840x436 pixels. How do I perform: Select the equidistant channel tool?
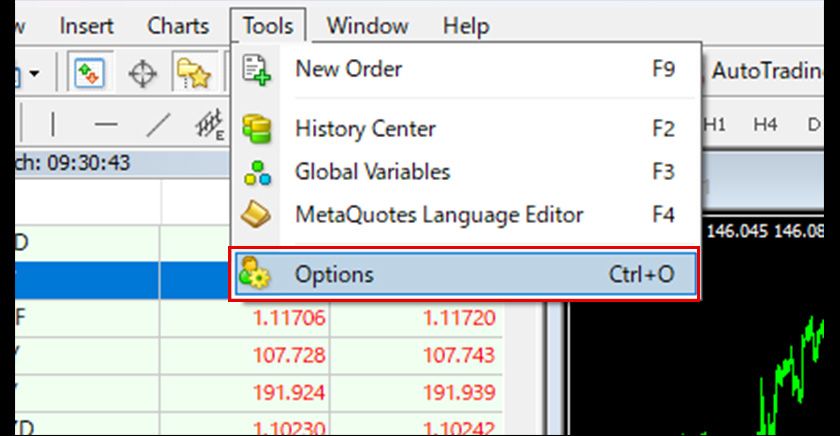pos(210,125)
